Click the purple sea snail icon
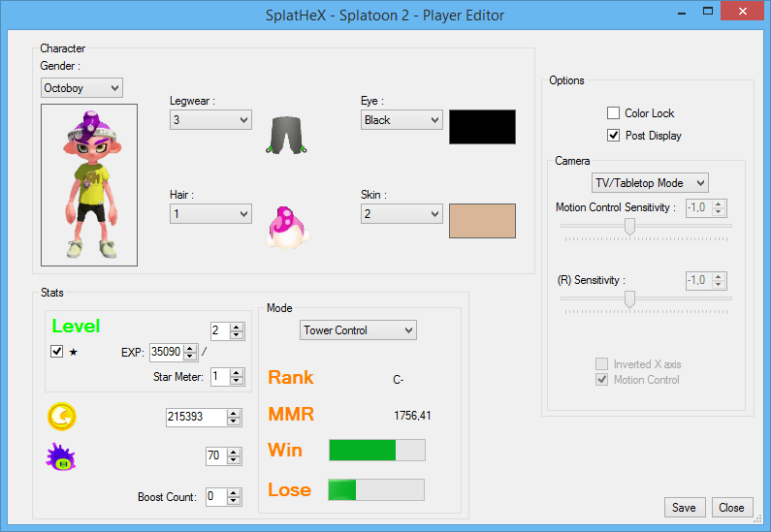This screenshot has width=771, height=532. [61, 456]
